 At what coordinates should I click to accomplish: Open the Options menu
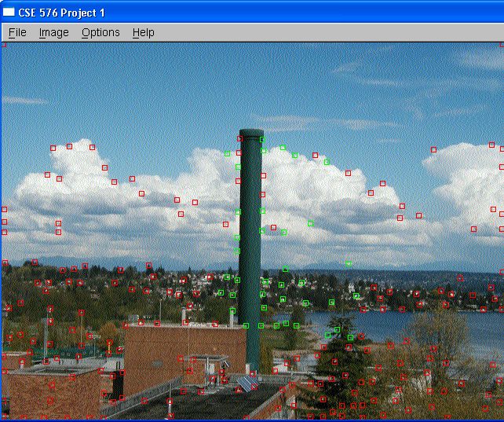[100, 32]
